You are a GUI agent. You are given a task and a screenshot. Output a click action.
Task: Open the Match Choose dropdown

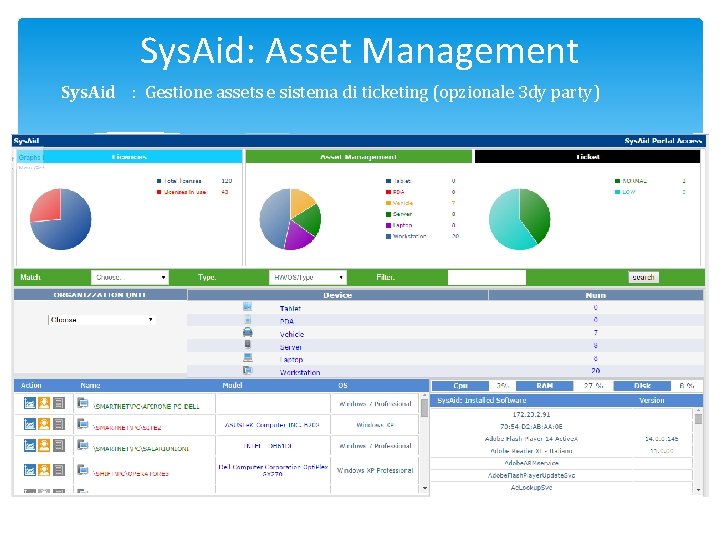coord(130,277)
